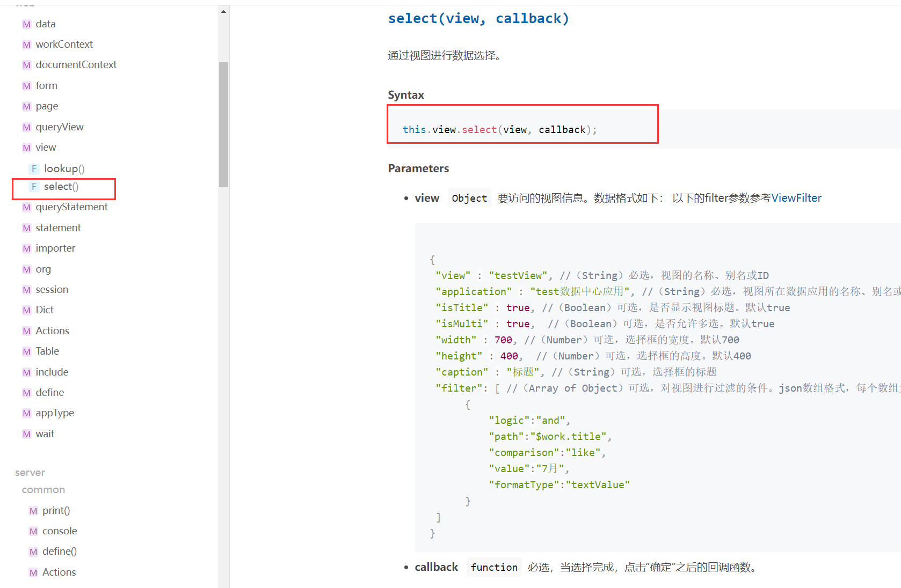Screen dimensions: 901x588
Task: Click the server section label in sidebar
Action: click(30, 473)
